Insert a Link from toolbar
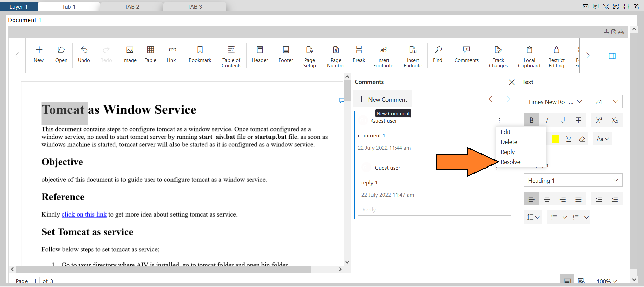This screenshot has width=644, height=287. click(x=171, y=54)
